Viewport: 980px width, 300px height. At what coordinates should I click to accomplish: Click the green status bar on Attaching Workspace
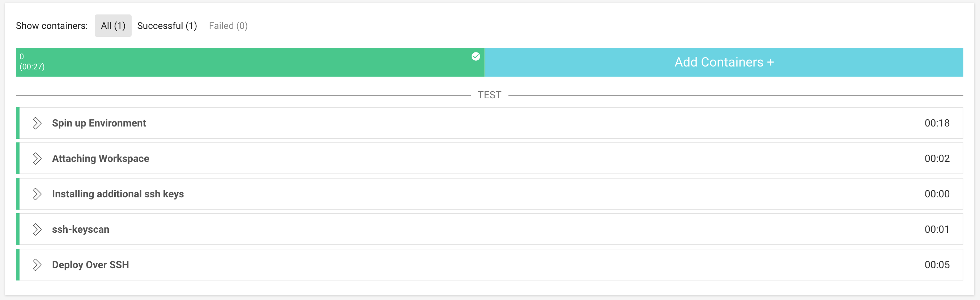click(17, 159)
